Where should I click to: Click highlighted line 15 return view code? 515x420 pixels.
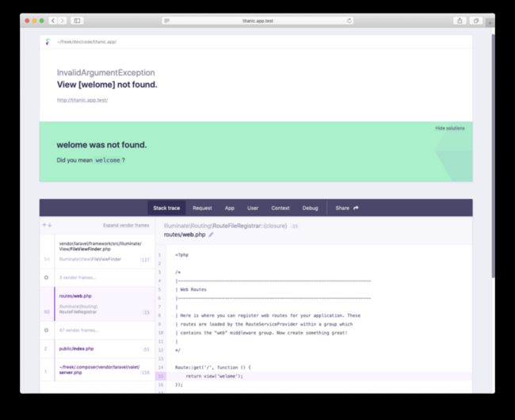click(214, 376)
